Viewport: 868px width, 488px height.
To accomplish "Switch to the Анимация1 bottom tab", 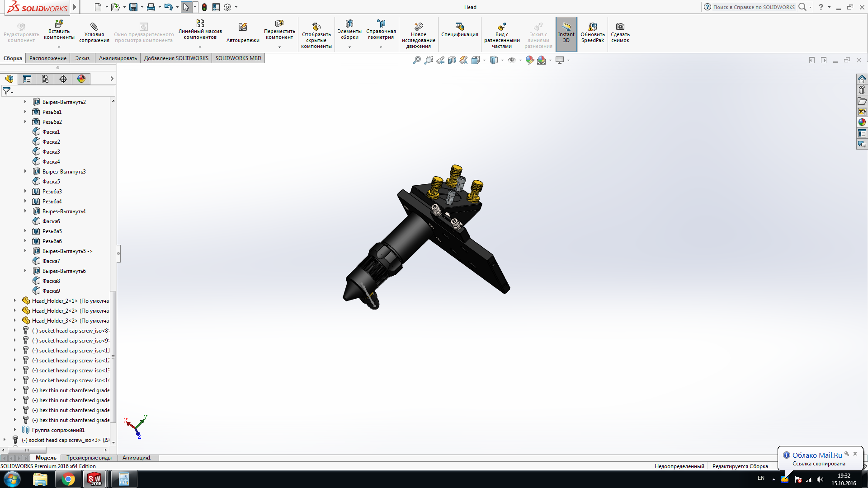I will [136, 458].
